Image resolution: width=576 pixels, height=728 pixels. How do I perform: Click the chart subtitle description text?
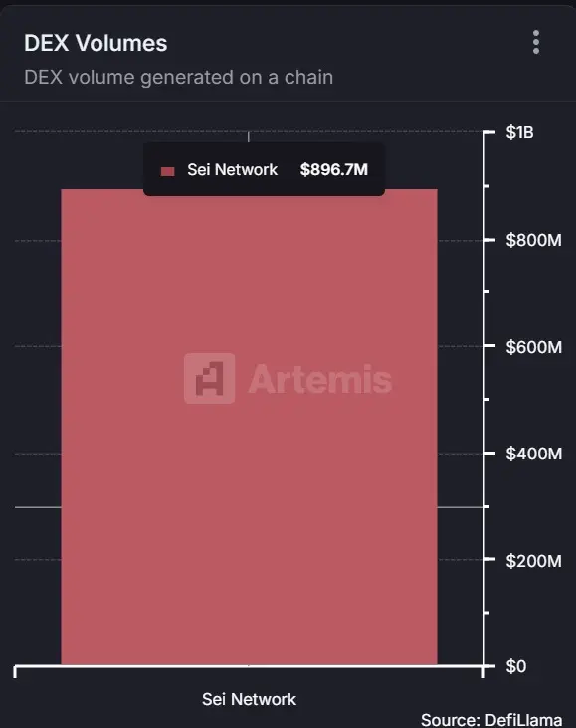(x=178, y=77)
